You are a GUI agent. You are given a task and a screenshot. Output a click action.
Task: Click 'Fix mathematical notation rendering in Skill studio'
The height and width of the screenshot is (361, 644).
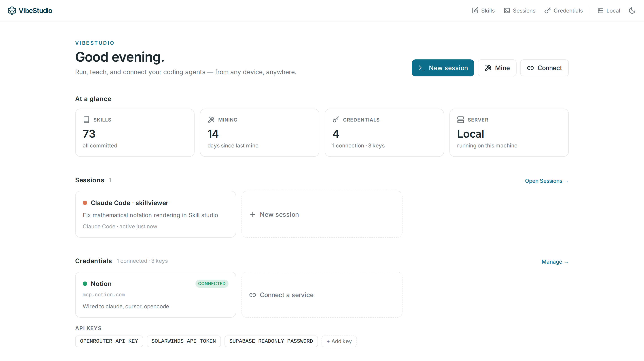click(x=150, y=215)
